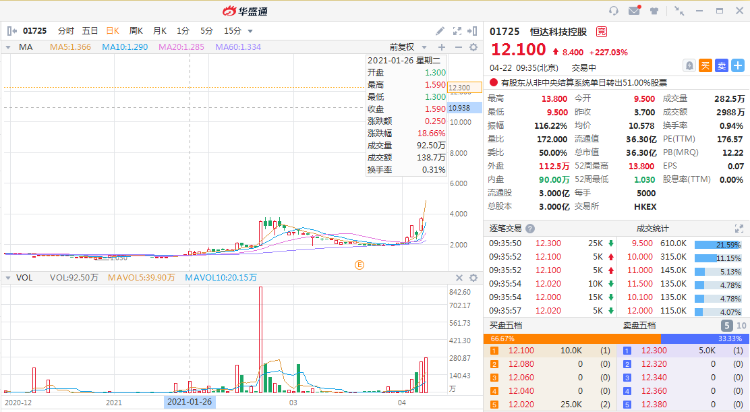Select ask level 3 at 12.340
750x412 pixels.
click(684, 378)
